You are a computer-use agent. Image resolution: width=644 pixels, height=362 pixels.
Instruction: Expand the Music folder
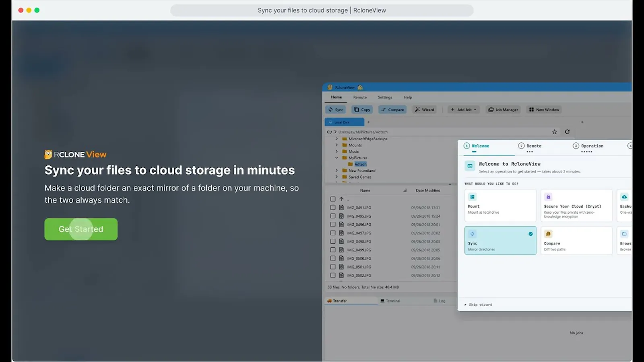coord(336,152)
